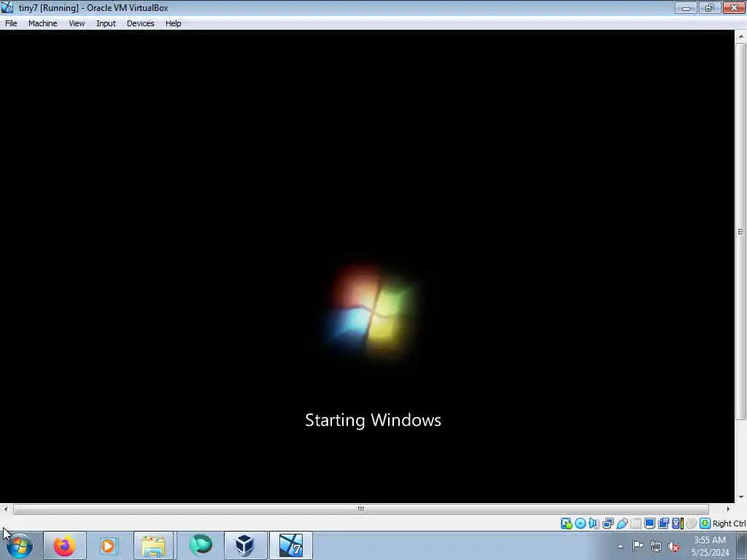This screenshot has width=747, height=560.
Task: Switch to VirtualBox Manager taskbar button
Action: pos(245,545)
